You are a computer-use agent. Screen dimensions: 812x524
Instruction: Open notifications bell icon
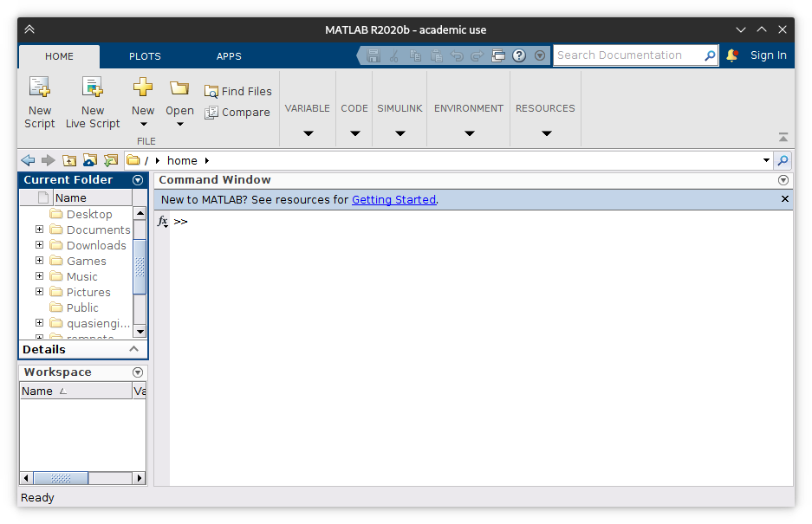732,55
